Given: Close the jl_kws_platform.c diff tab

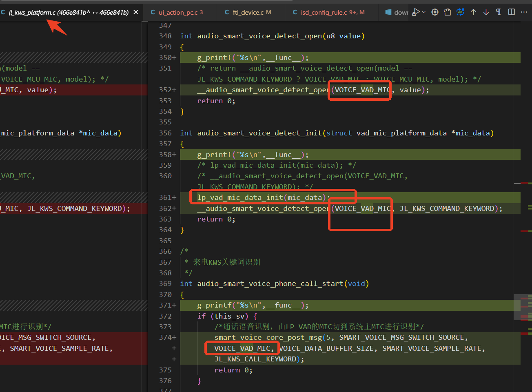Looking at the screenshot, I should click(x=136, y=12).
